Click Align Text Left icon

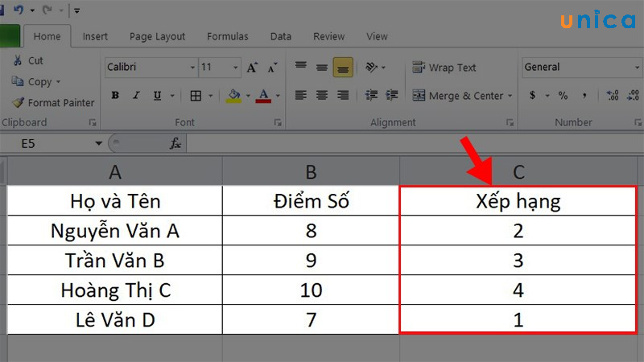coord(301,95)
